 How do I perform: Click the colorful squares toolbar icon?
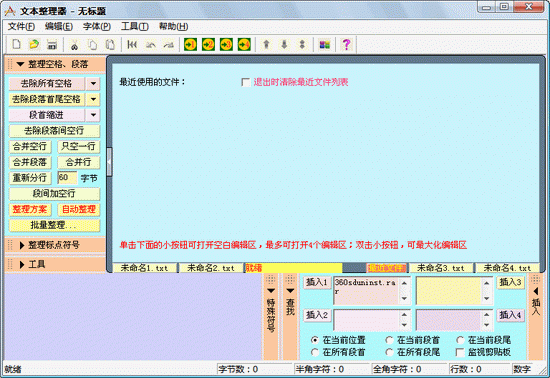(x=324, y=45)
